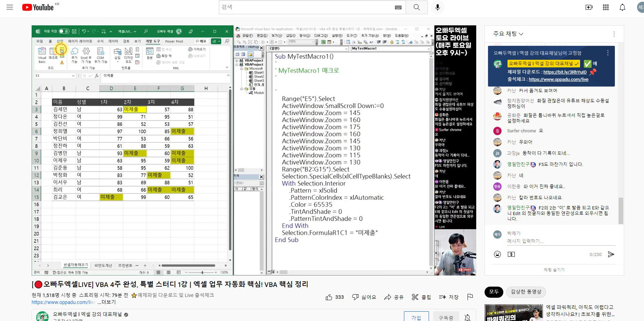This screenshot has height=321, width=644.
Task: Click 채팅 숨기기 to hide live chat
Action: coord(554,270)
